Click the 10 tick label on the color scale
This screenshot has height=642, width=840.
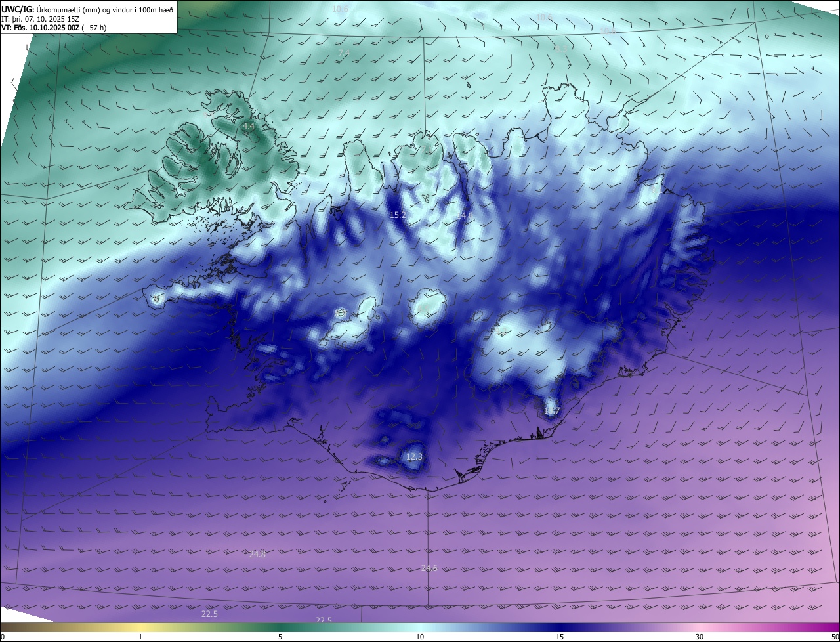(420, 637)
